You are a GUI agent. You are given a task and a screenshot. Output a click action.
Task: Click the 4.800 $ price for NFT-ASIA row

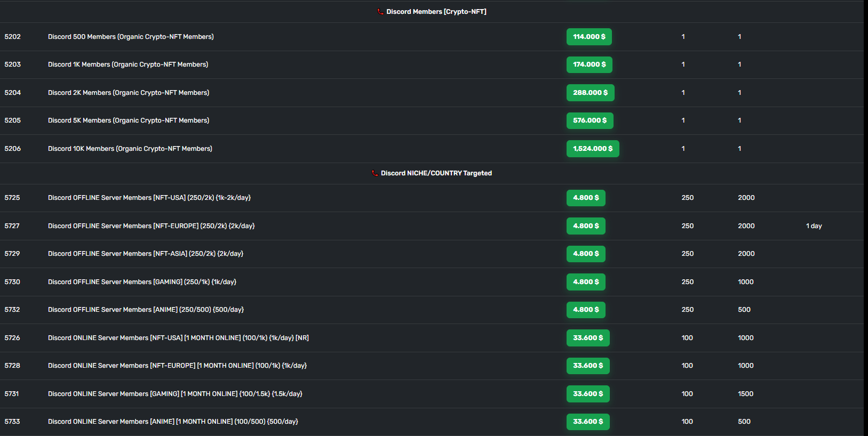[x=586, y=254]
